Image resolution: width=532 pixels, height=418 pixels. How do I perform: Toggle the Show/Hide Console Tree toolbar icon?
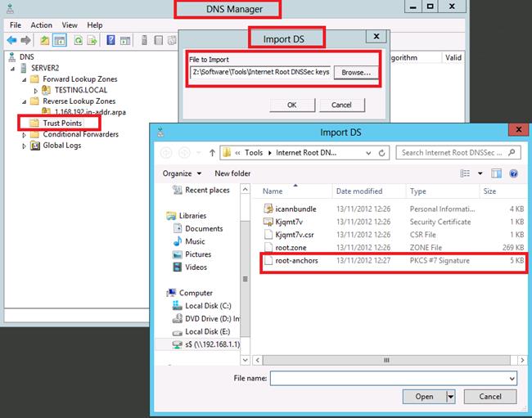click(60, 40)
